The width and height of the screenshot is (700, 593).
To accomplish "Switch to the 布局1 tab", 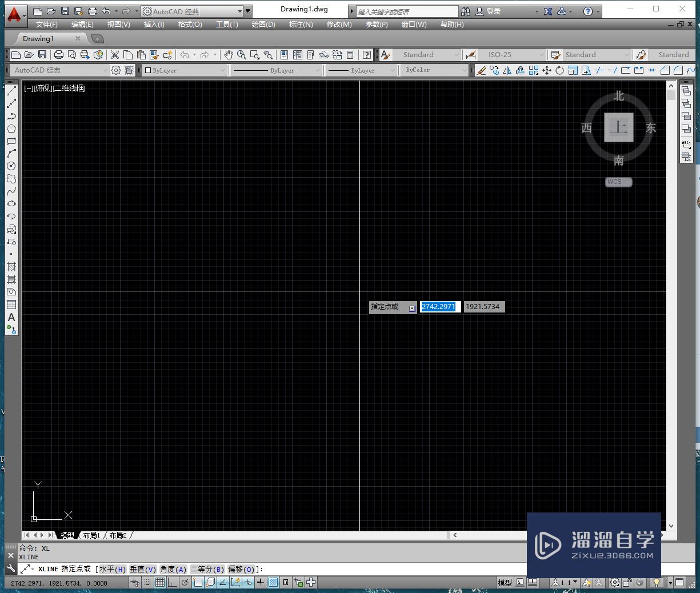I will [91, 535].
